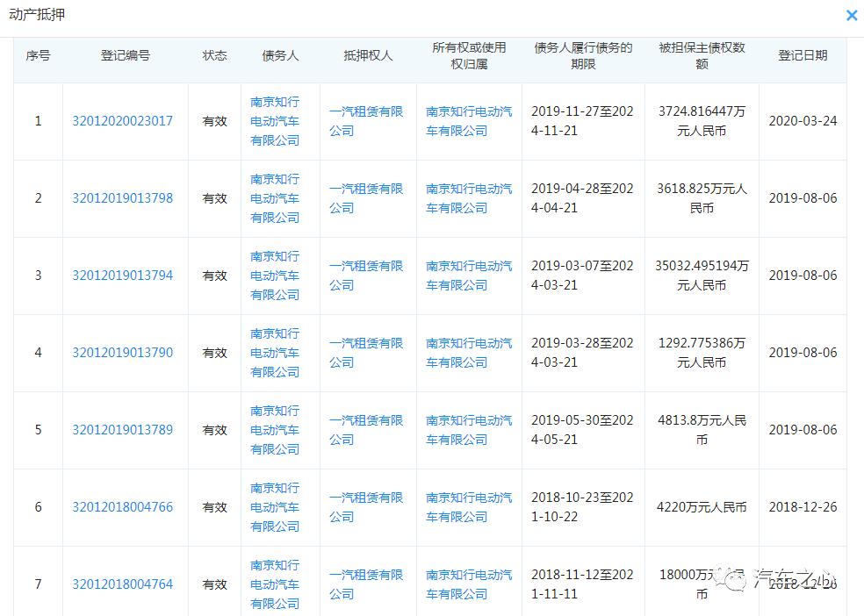Open mortgagee 一汽租赁有限公司 in row 4

[x=366, y=353]
